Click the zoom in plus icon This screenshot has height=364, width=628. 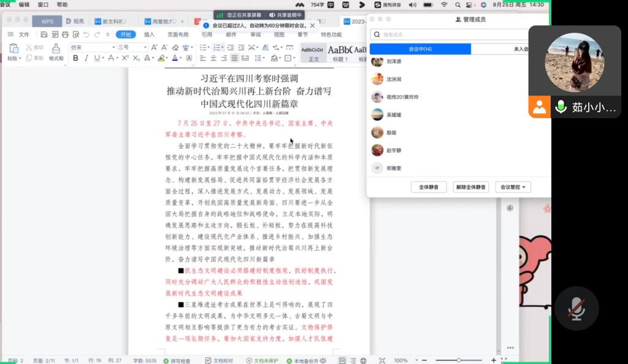[x=494, y=360]
